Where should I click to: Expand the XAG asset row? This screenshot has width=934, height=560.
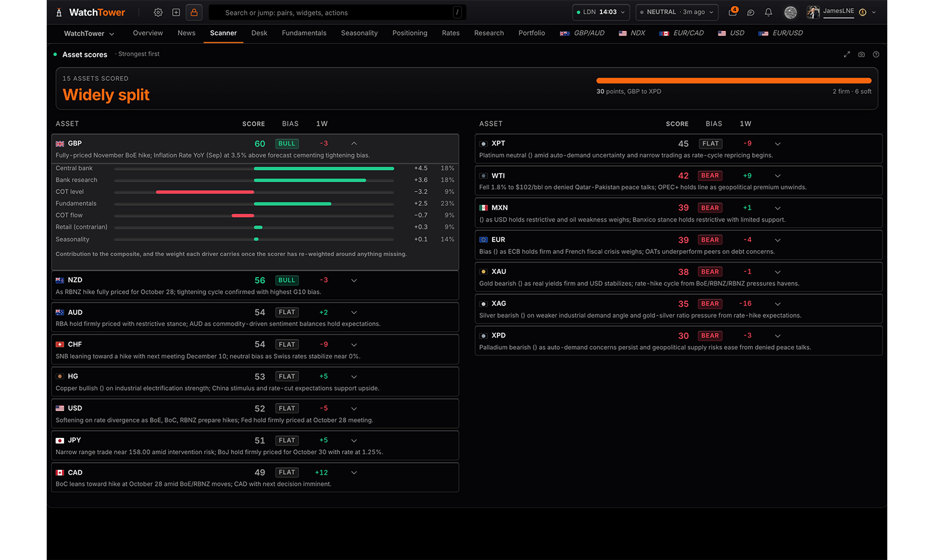point(777,304)
